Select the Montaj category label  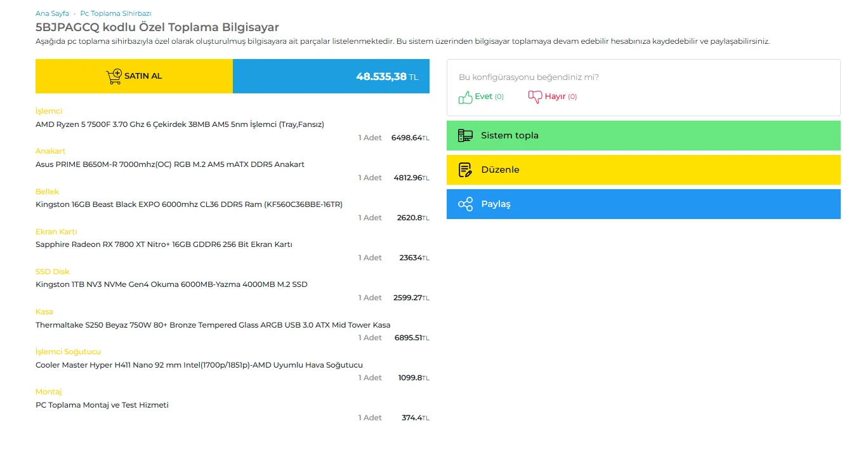[x=49, y=392]
